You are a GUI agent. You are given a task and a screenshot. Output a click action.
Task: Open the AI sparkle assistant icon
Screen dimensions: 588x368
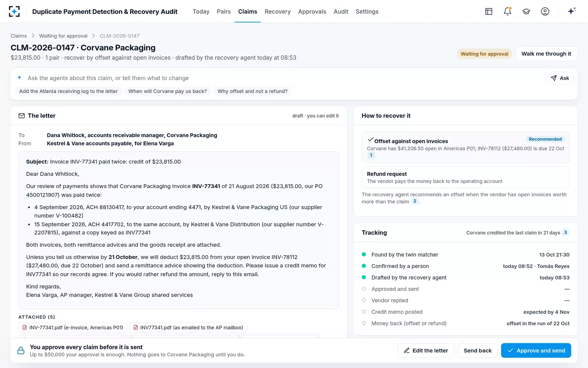click(572, 11)
